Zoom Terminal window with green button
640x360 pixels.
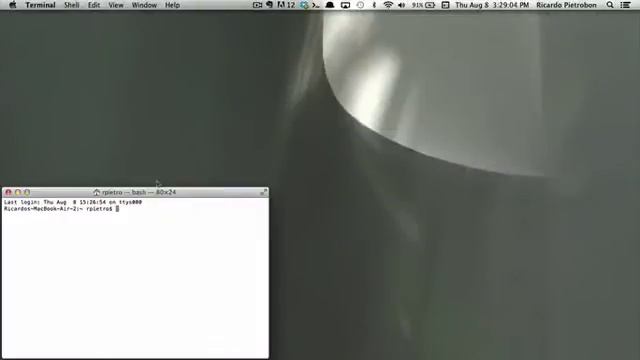point(27,192)
